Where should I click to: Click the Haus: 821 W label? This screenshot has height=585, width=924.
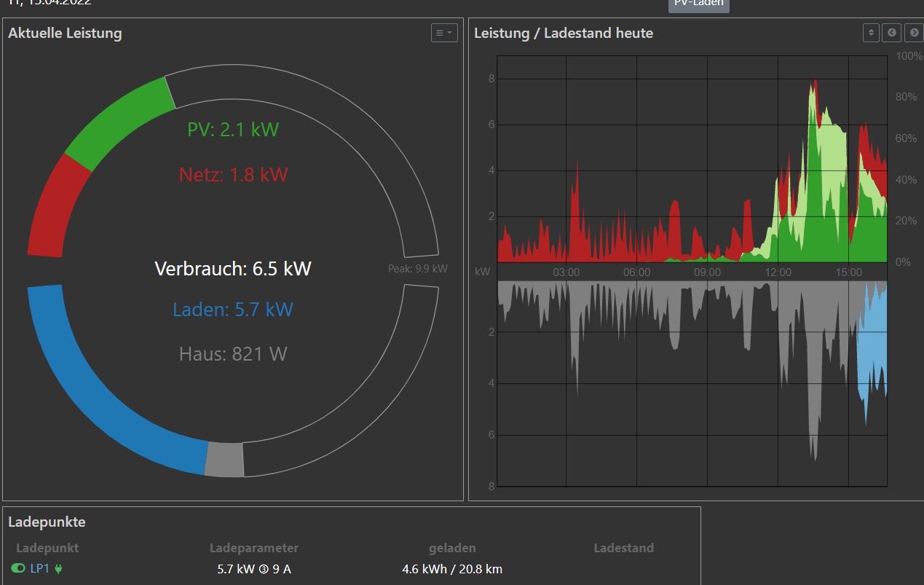pos(233,354)
